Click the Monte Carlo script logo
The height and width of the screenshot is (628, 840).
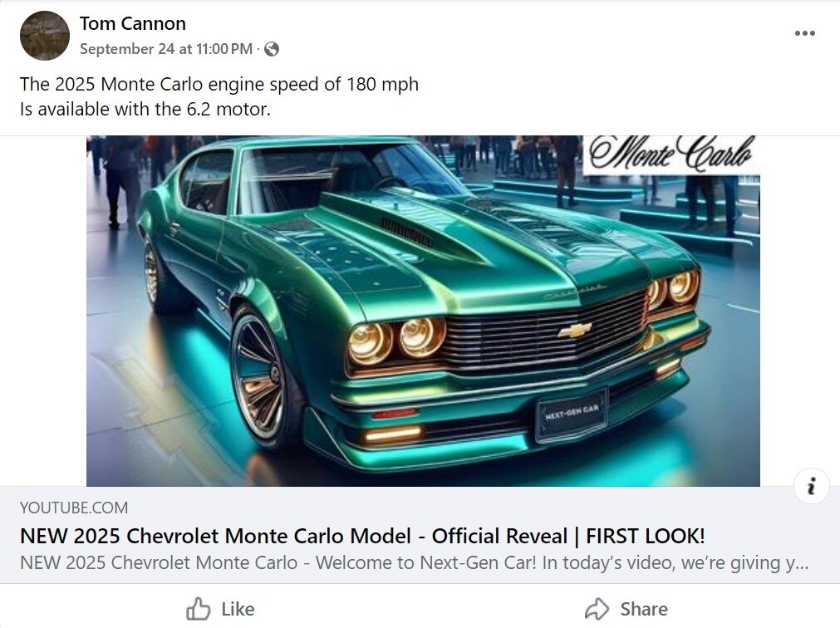coord(671,155)
